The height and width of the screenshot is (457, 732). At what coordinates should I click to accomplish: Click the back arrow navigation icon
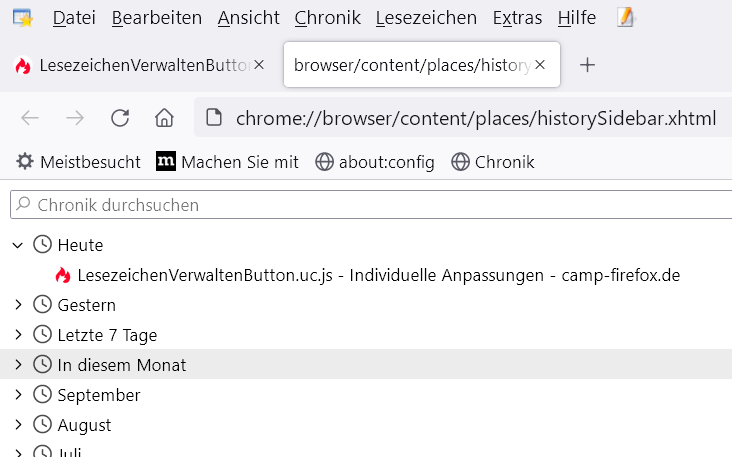tap(30, 118)
